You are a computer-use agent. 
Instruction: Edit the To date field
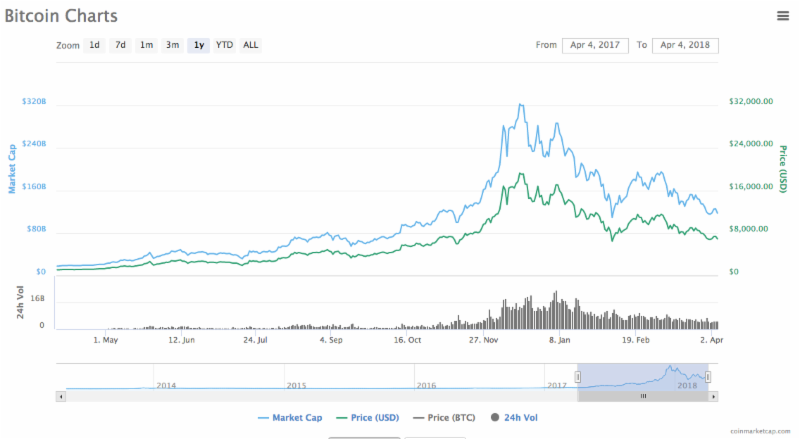(x=685, y=45)
